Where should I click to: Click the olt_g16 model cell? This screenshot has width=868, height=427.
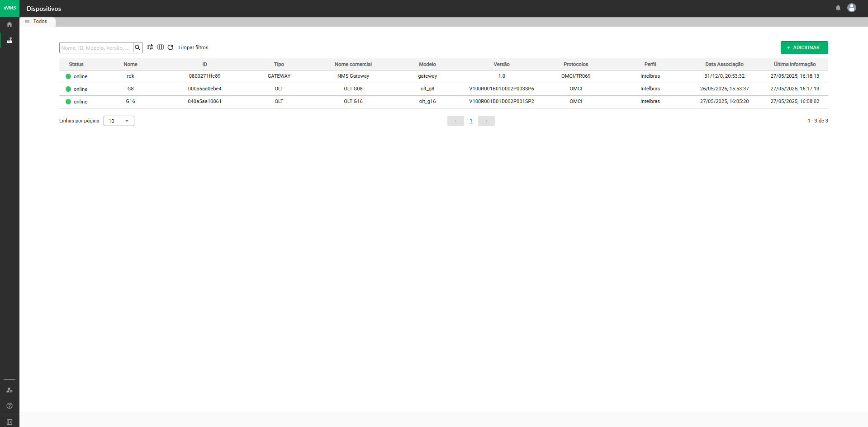pos(427,101)
